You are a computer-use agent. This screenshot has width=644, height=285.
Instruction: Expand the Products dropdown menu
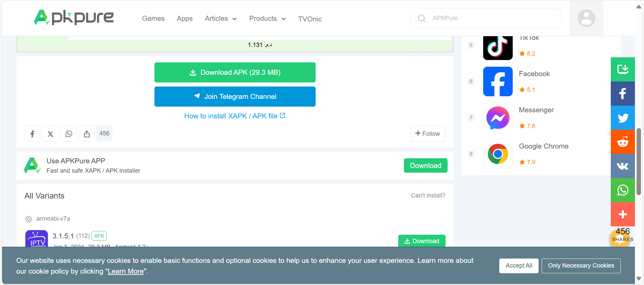[267, 19]
